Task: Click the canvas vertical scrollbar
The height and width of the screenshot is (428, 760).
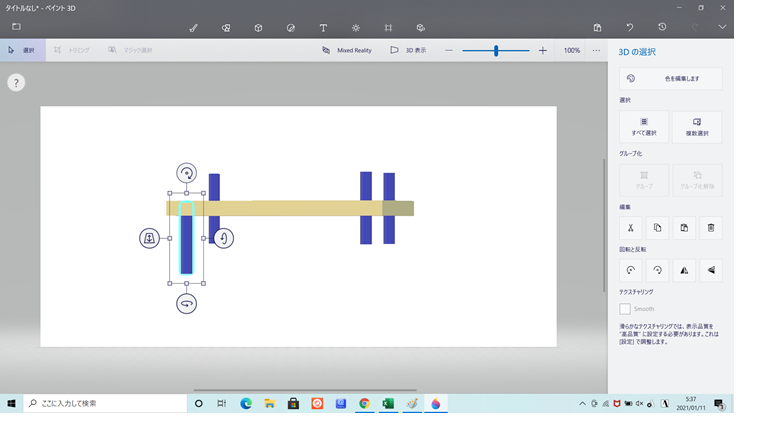Action: (604, 225)
